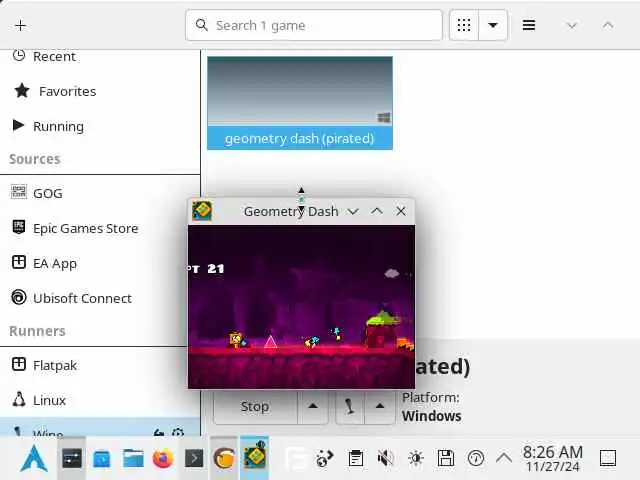Open the brightness tray icon
This screenshot has width=640, height=480.
tap(416, 458)
